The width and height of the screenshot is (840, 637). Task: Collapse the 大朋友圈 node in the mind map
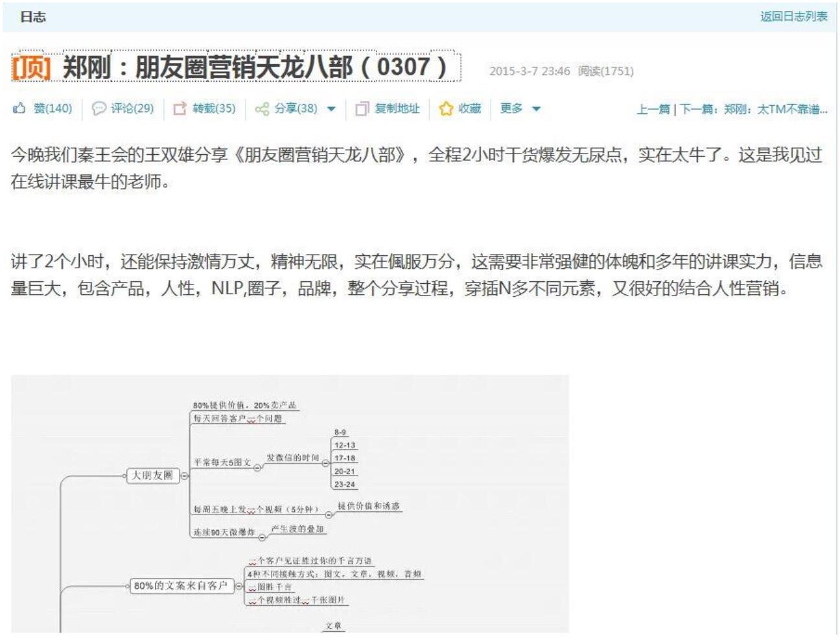point(185,476)
